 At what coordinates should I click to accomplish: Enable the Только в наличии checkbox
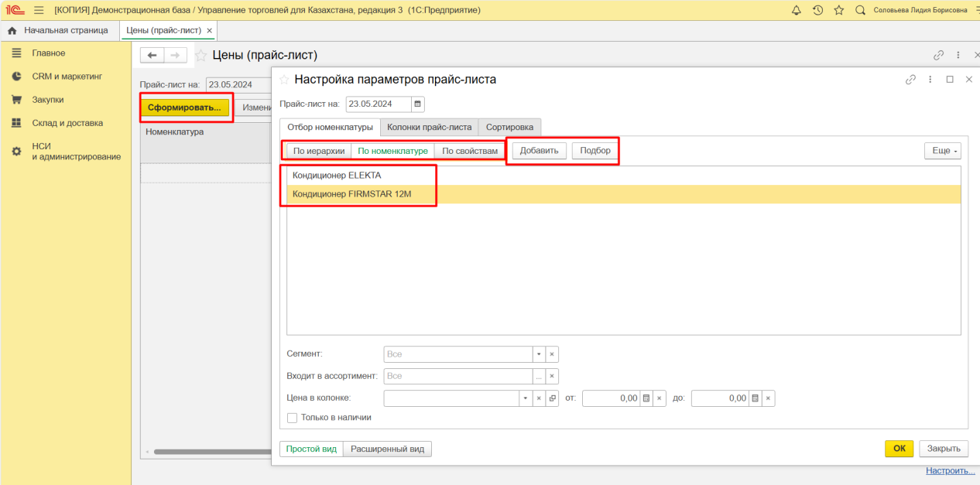coord(292,418)
